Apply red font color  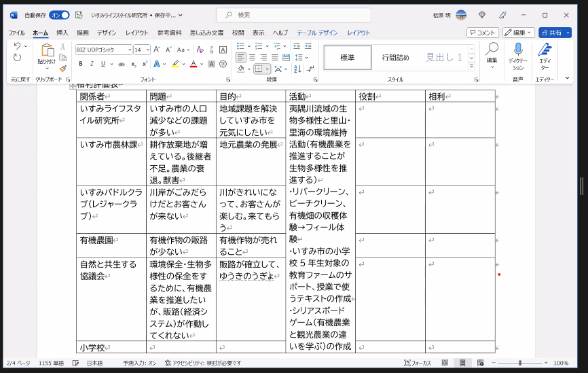click(194, 64)
